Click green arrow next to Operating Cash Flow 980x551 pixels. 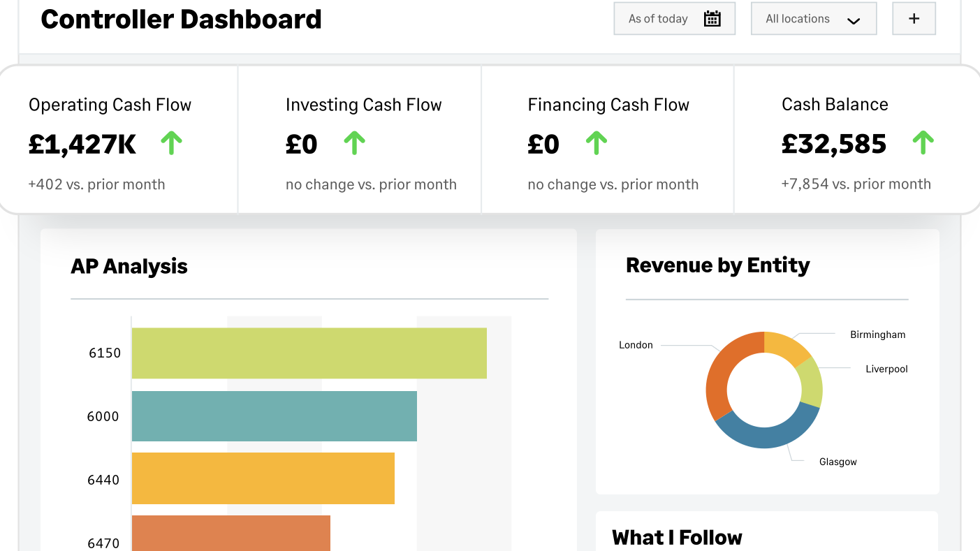[171, 143]
